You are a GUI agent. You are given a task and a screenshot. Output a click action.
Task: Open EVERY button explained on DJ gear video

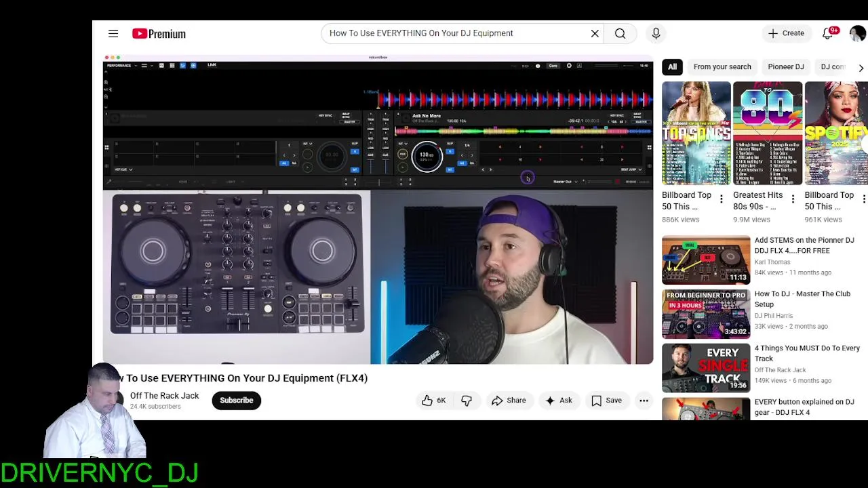coord(804,407)
